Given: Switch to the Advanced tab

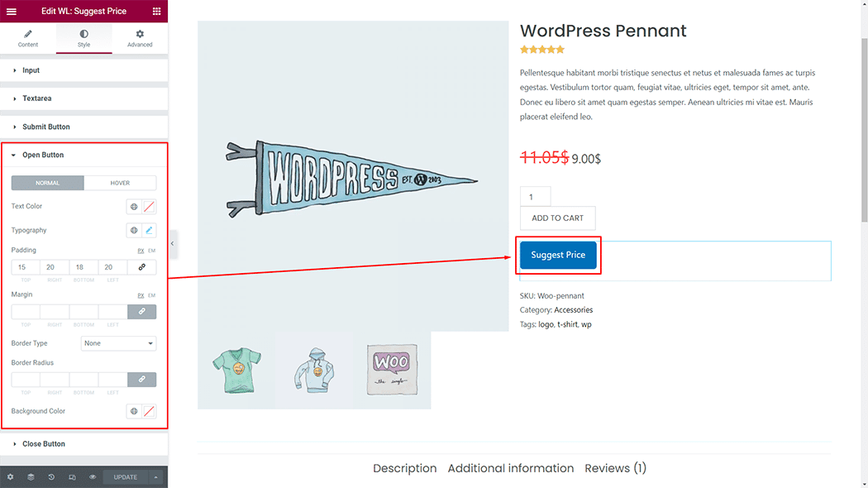Looking at the screenshot, I should click(x=140, y=38).
